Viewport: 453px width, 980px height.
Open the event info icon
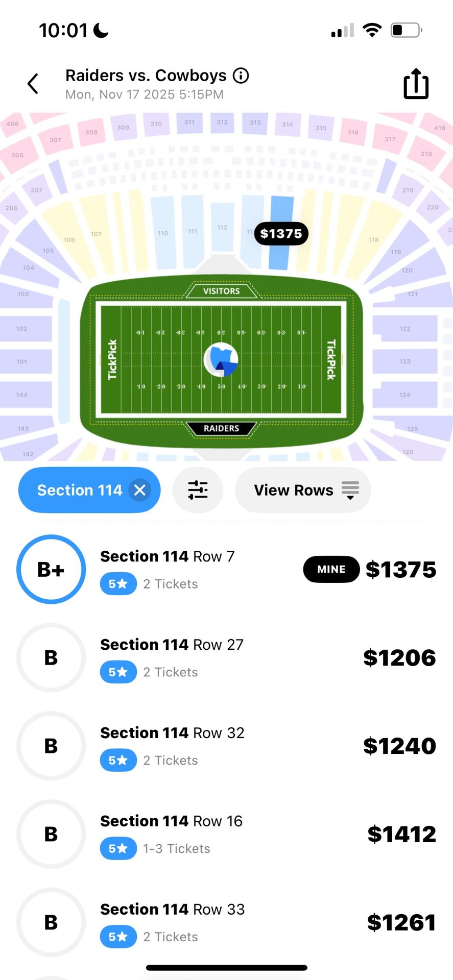click(x=241, y=76)
